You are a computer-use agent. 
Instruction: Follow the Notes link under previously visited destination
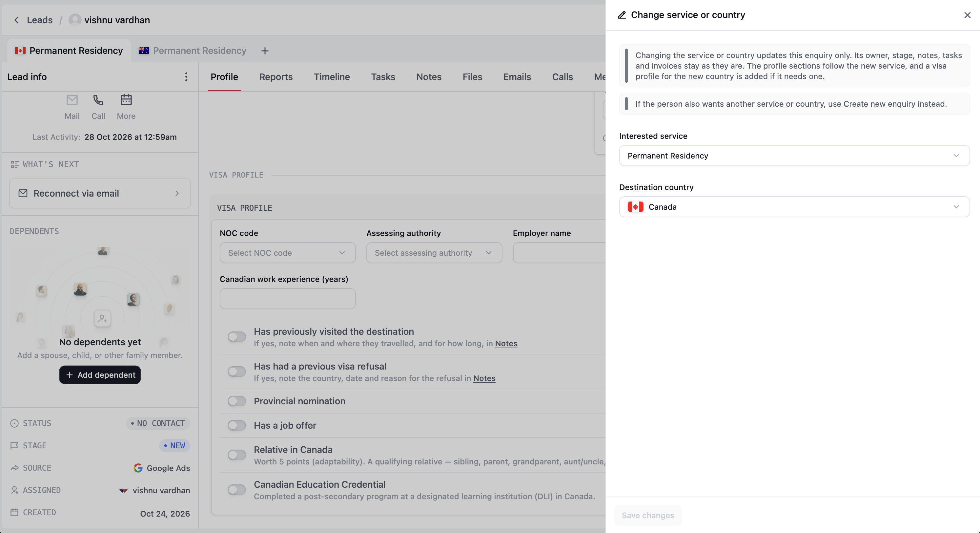point(506,343)
